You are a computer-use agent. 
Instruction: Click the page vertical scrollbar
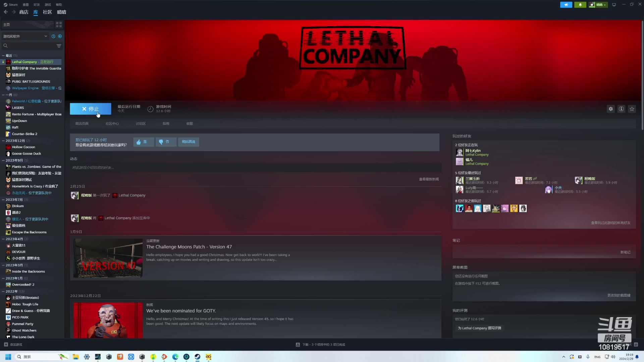coord(642,75)
